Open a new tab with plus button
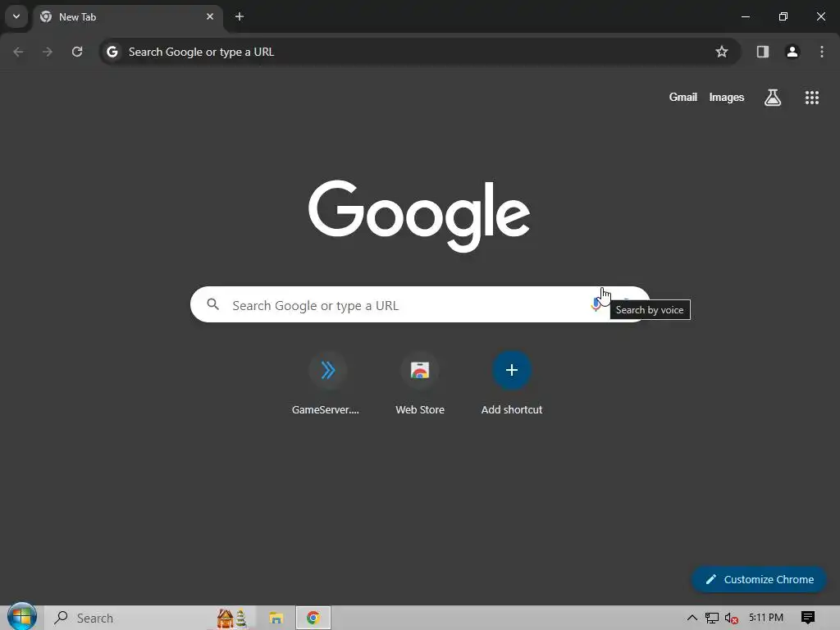This screenshot has width=840, height=630. 240,16
